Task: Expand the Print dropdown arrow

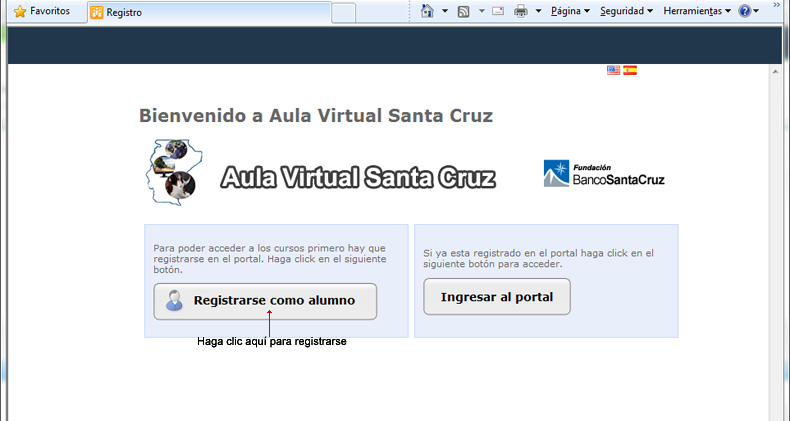Action: pyautogui.click(x=538, y=11)
